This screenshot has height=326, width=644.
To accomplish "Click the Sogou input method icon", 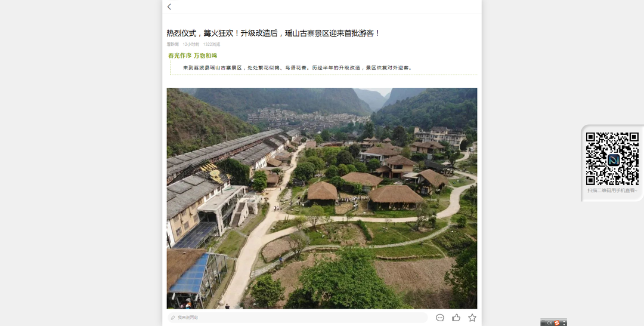I will click(x=557, y=323).
